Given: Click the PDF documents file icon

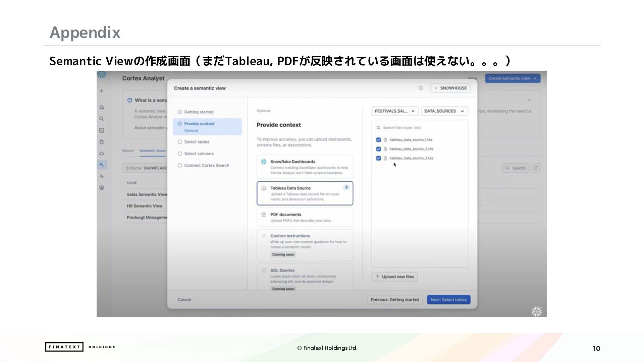Looking at the screenshot, I should pos(264,215).
